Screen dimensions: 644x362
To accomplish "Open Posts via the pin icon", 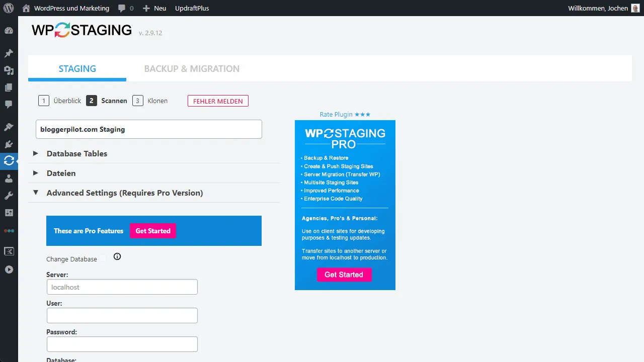I will [x=9, y=53].
